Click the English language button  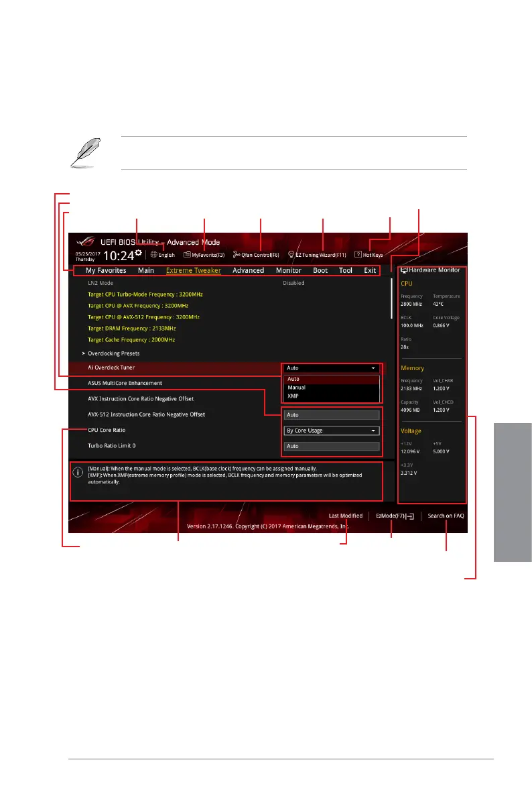click(163, 255)
